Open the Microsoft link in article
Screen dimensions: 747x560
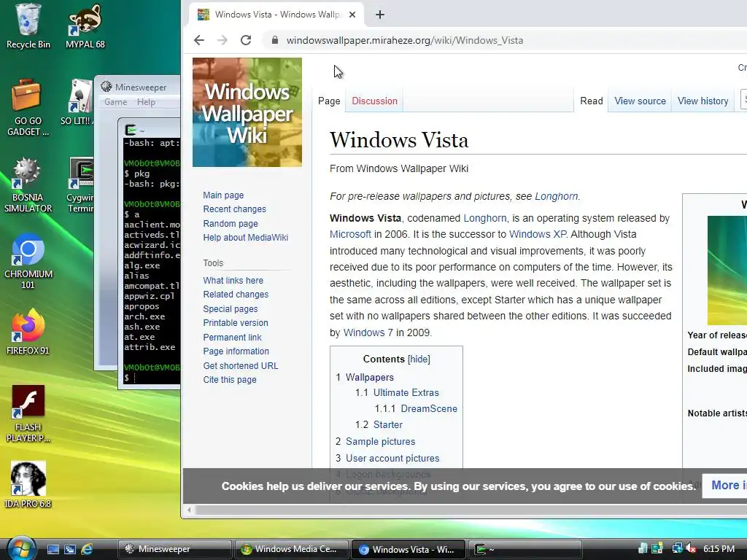pyautogui.click(x=350, y=234)
